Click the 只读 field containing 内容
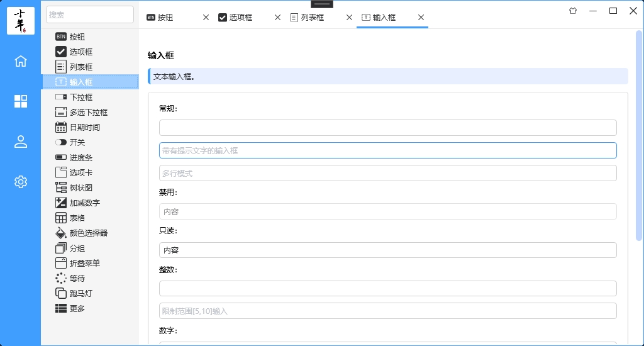This screenshot has height=346, width=644. tap(387, 250)
